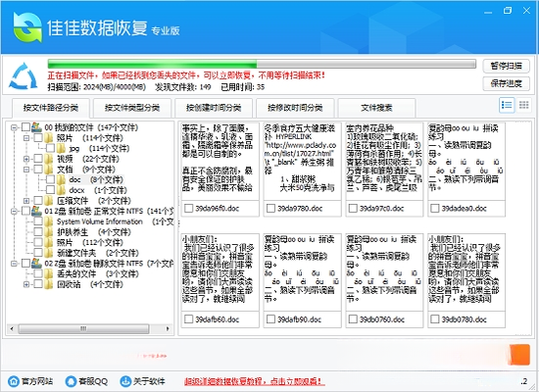Check the 39db0780.doc file checkbox
539x392 pixels.
435,319
